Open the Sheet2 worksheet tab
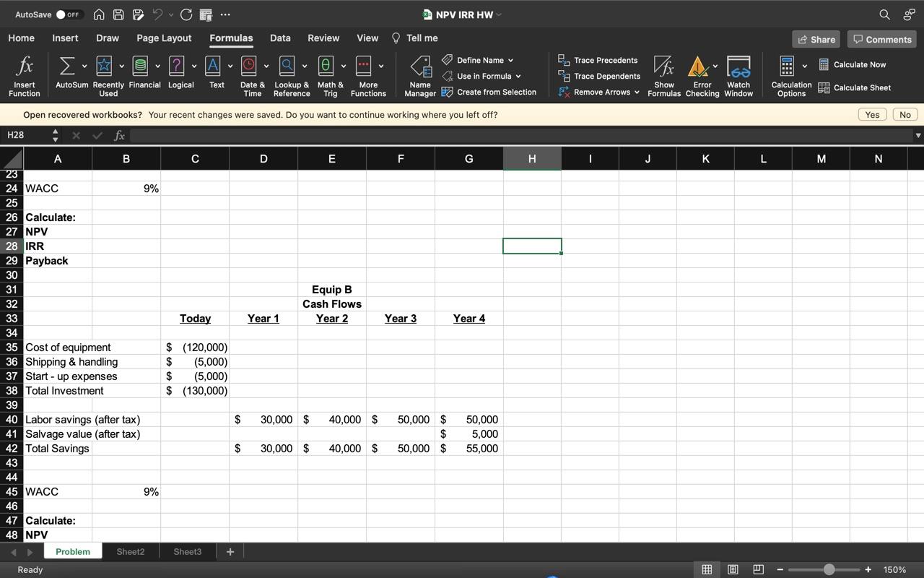 (x=130, y=551)
